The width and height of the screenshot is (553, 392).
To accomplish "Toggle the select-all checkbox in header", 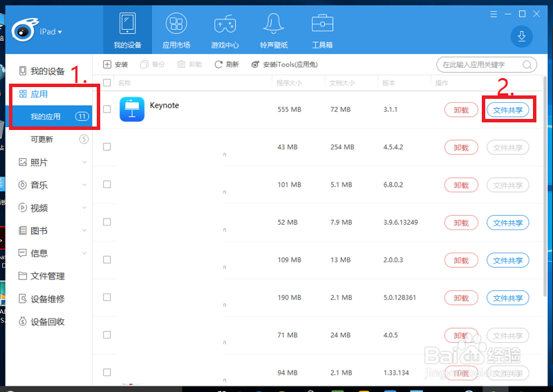I will click(107, 82).
